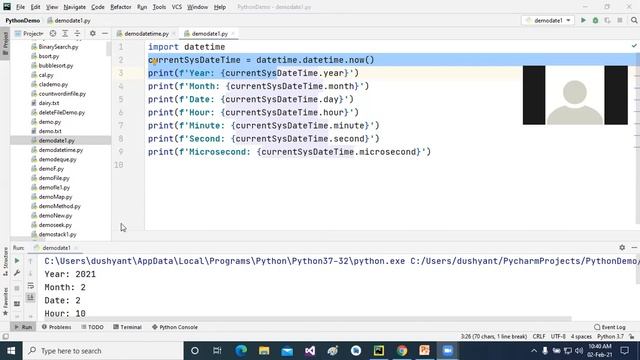Open the Terminal tool window tab
The image size is (640, 360).
pos(127,327)
